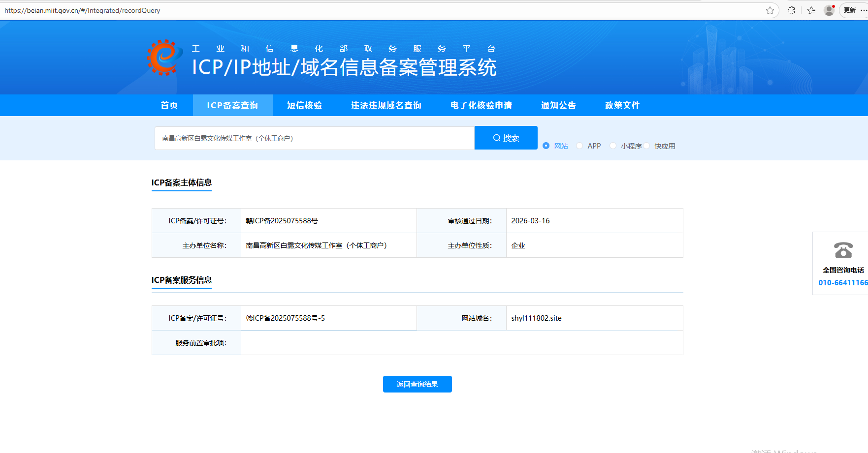Viewport: 868px width, 453px height.
Task: Click the browser 更新 update button
Action: 850,10
